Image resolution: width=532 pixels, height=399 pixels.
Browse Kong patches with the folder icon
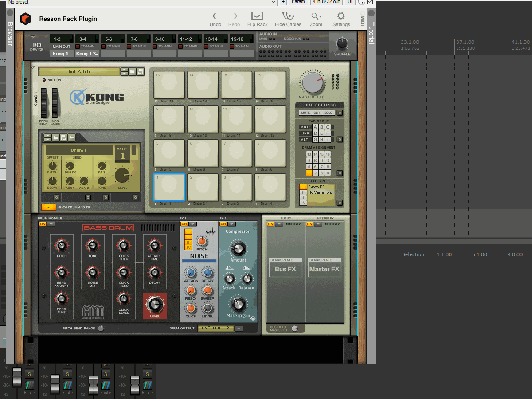[x=132, y=71]
